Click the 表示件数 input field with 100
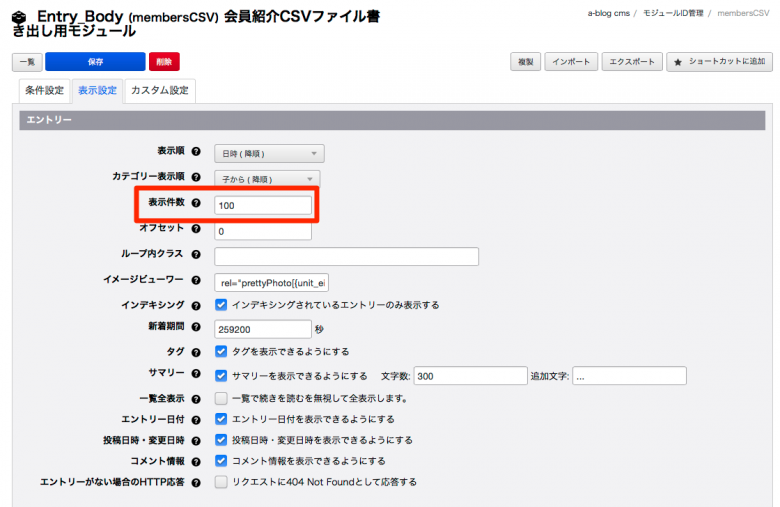 (x=263, y=205)
